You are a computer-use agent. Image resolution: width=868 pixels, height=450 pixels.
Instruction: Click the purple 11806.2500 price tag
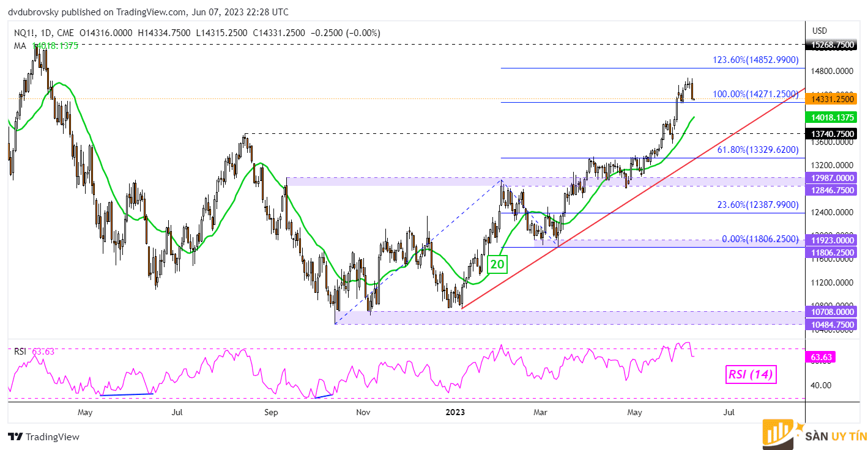click(x=832, y=252)
